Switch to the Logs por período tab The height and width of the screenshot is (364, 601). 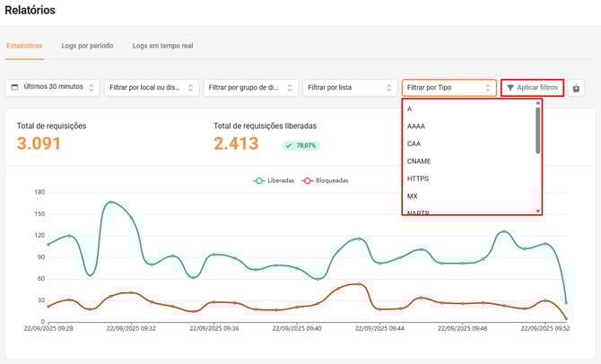pyautogui.click(x=87, y=45)
